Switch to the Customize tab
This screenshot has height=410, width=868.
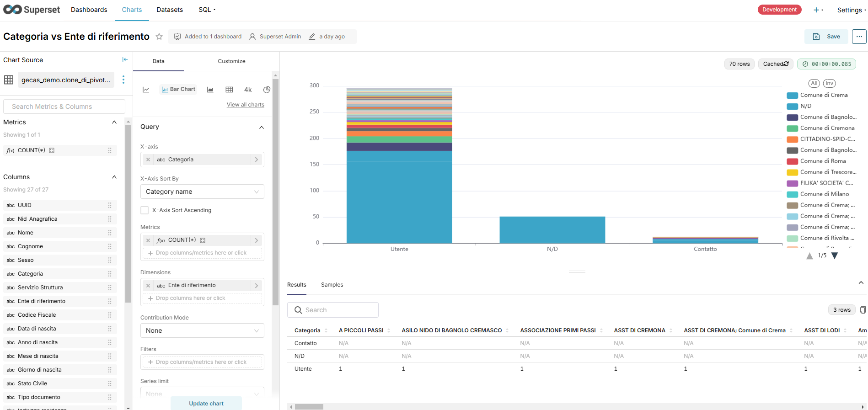coord(231,61)
